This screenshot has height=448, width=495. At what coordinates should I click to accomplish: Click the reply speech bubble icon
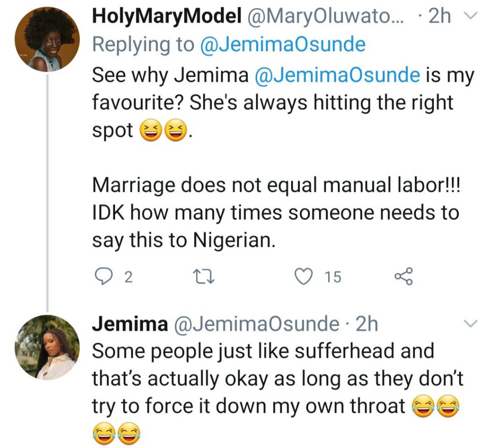tap(102, 276)
